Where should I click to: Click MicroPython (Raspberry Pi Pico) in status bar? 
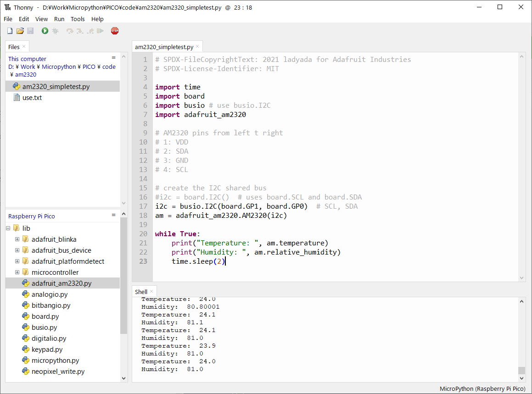pos(482,388)
